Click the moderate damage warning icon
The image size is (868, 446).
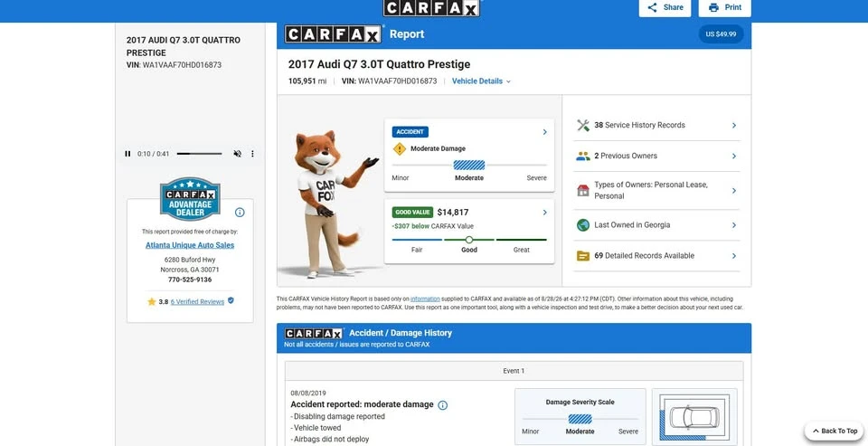(x=400, y=148)
